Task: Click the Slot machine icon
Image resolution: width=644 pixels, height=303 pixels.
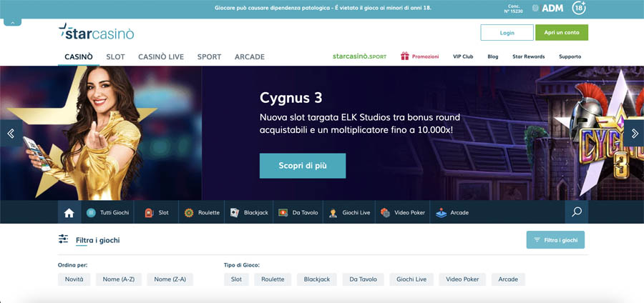Action: [149, 213]
